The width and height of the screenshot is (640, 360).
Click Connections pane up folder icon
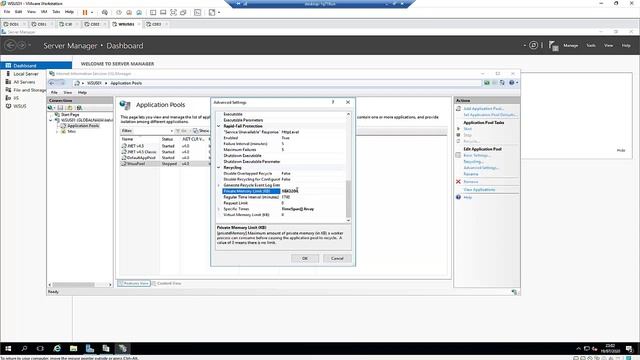[70, 108]
